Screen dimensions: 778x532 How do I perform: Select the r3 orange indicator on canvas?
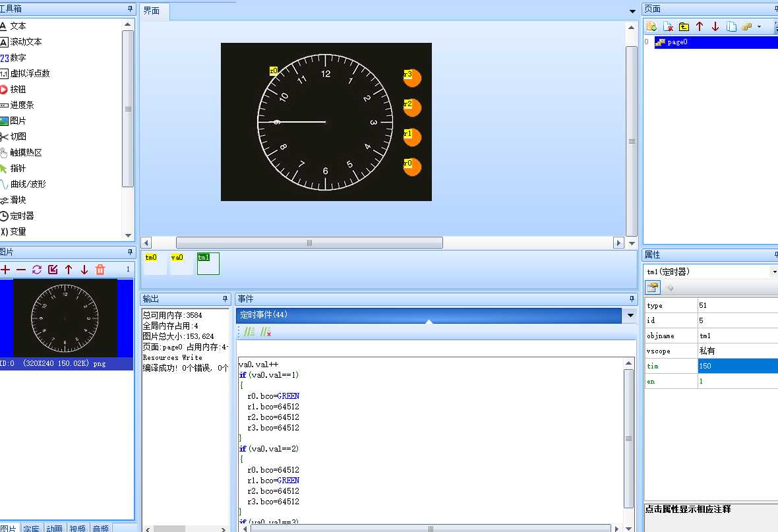[x=412, y=78]
